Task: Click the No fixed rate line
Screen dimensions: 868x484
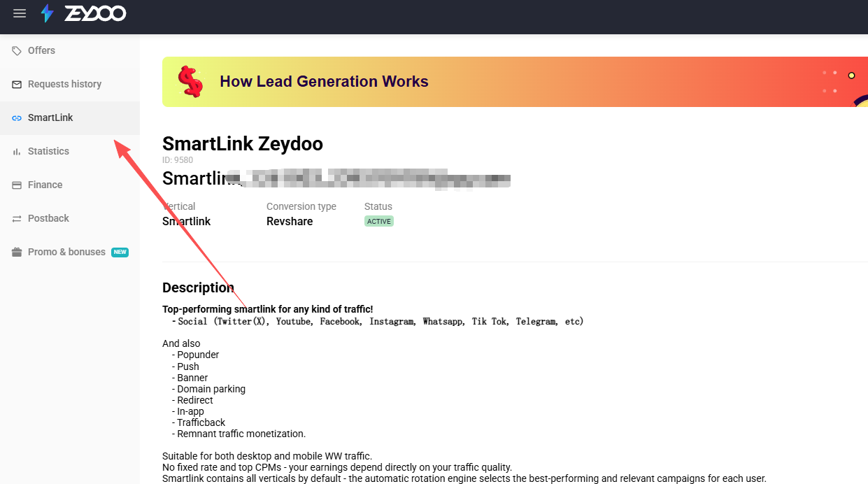Action: click(x=337, y=467)
